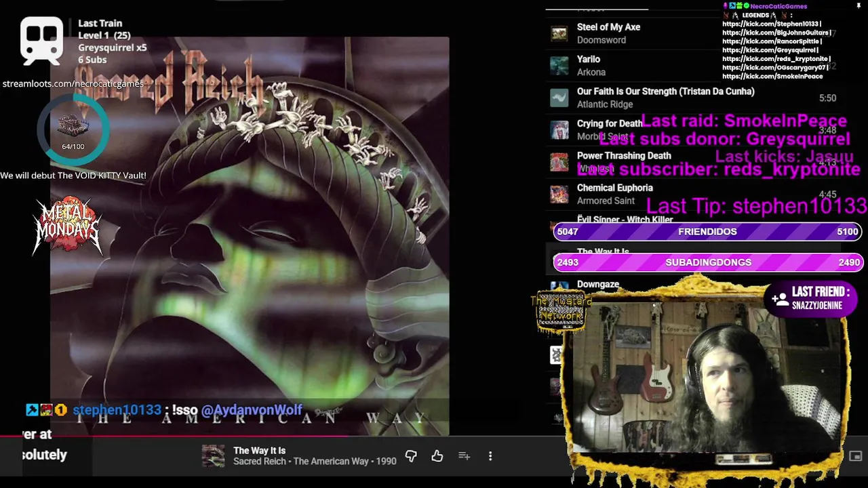The image size is (868, 488).
Task: Click the NecroCaticGames chat username
Action: (x=778, y=6)
